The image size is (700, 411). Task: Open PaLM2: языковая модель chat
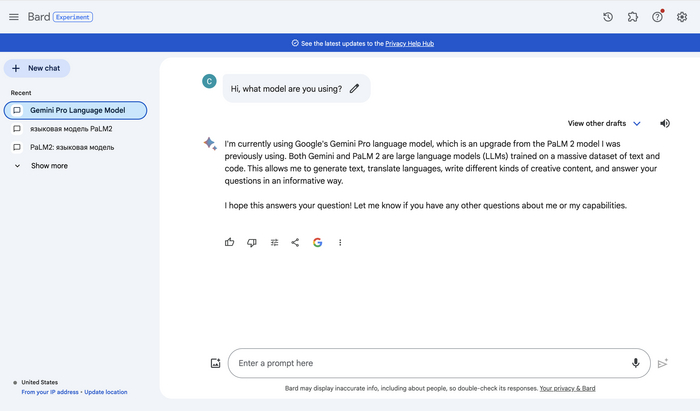(72, 147)
